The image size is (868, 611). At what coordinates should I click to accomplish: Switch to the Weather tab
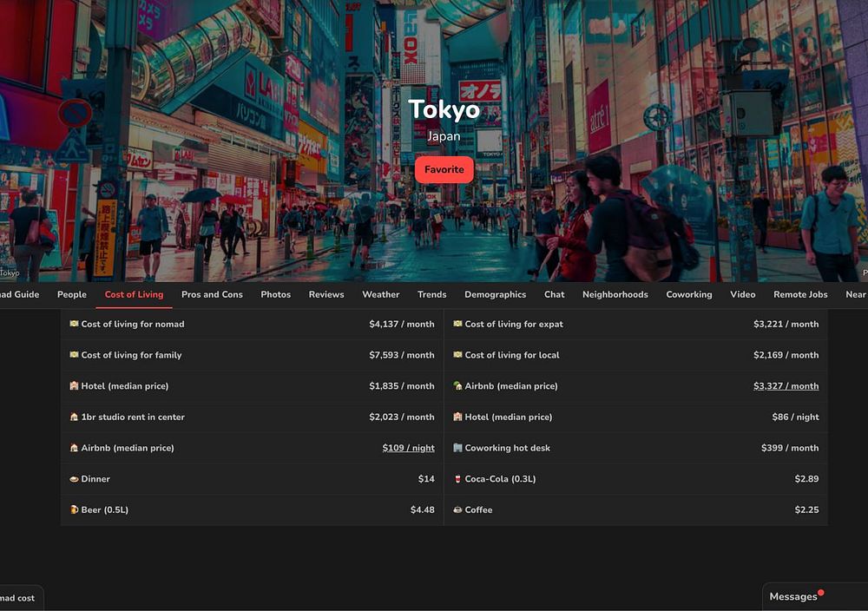click(380, 294)
